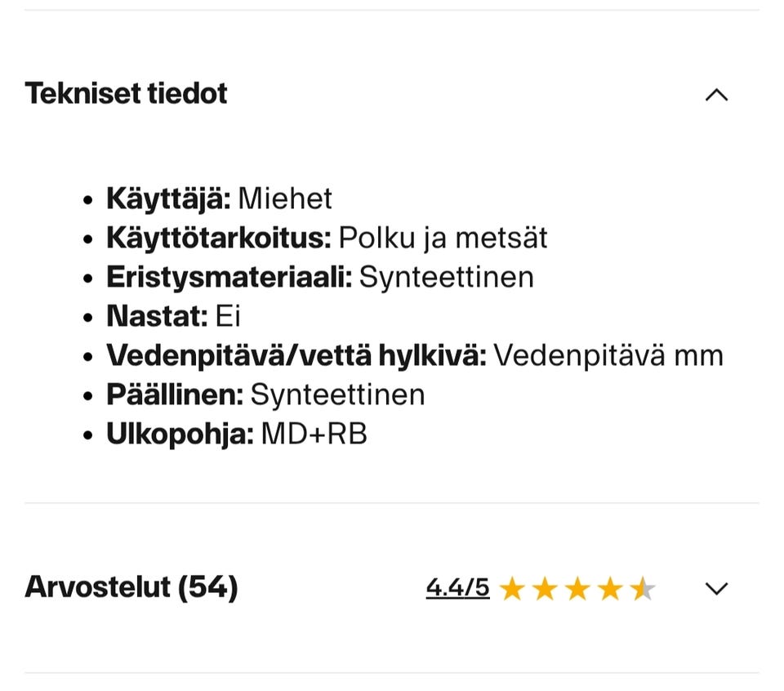Screen dimensions: 784x691
Task: Select the Ulkopohja: MD+RB specification
Action: click(237, 431)
